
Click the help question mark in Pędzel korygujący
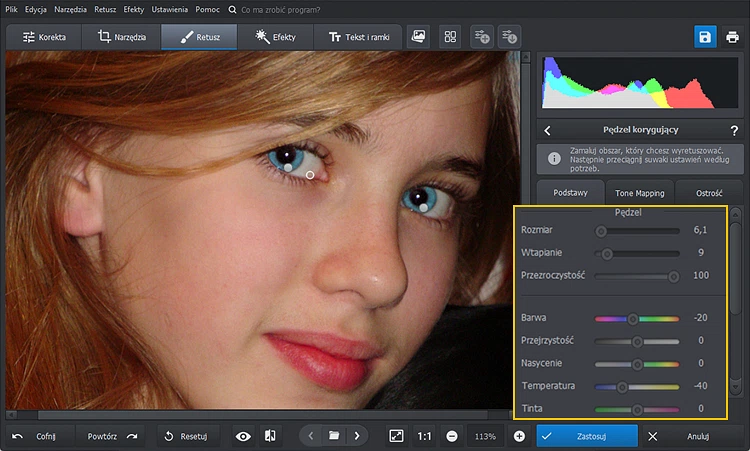(734, 130)
